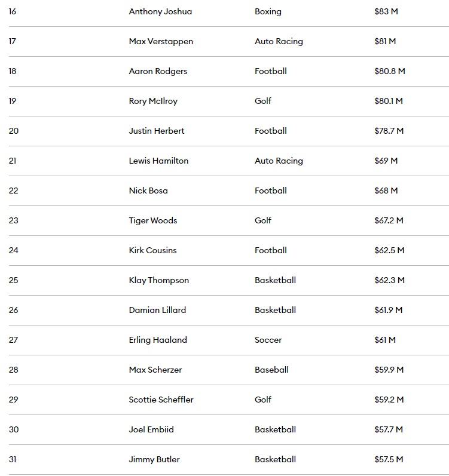This screenshot has height=476, width=449.
Task: Open Aaron Rodgers entry
Action: (x=158, y=71)
